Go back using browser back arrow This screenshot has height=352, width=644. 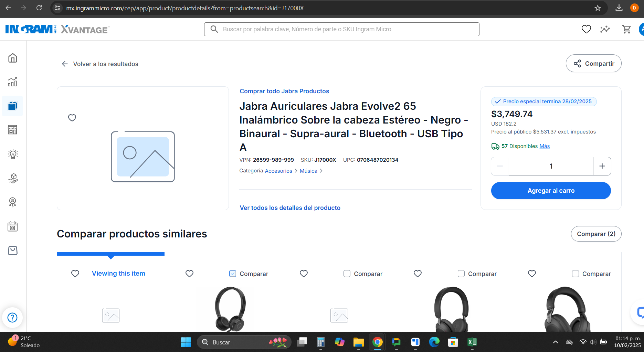tap(8, 8)
